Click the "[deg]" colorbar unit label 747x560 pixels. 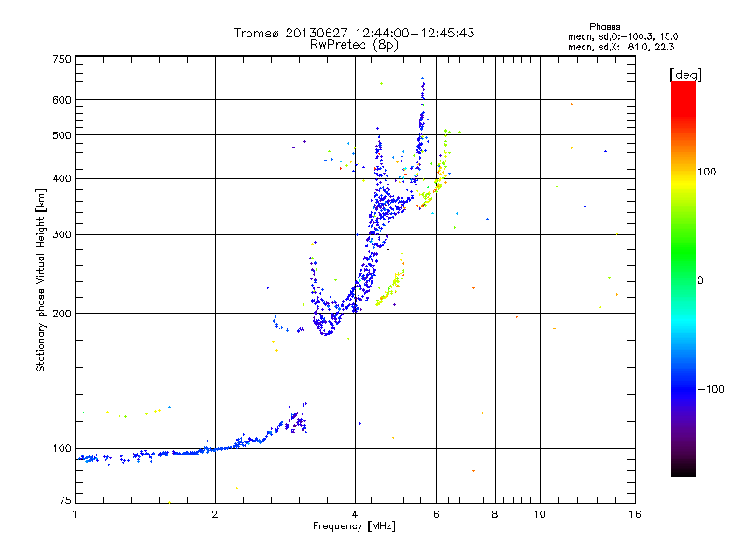point(685,75)
